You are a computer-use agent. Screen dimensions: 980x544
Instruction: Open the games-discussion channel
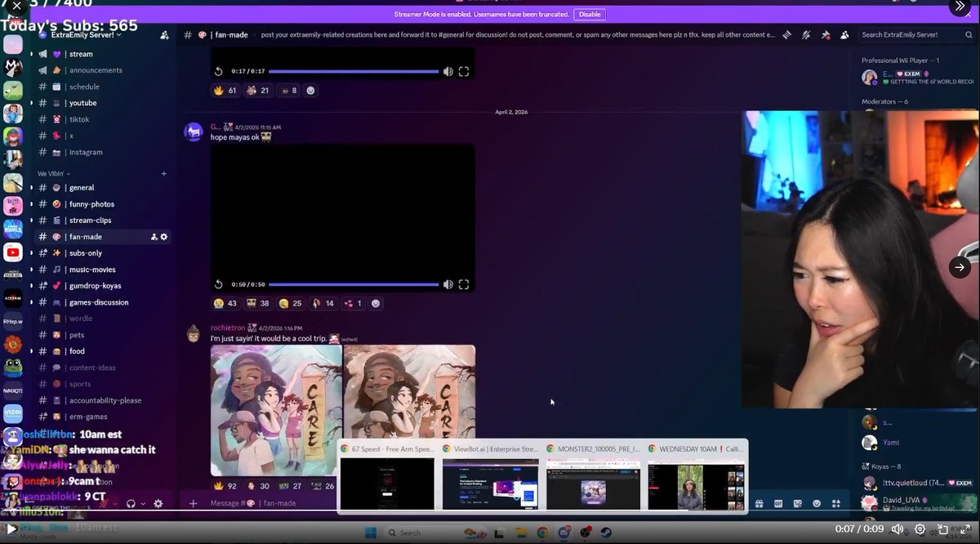(100, 302)
